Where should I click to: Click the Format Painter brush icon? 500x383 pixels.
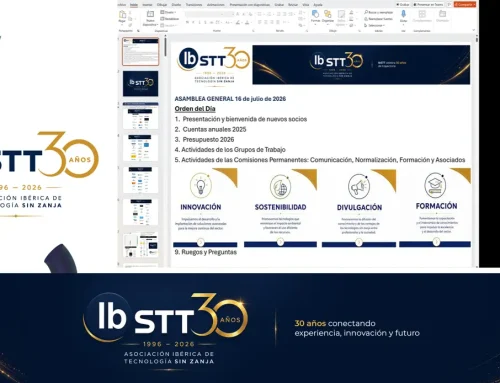tap(130, 25)
